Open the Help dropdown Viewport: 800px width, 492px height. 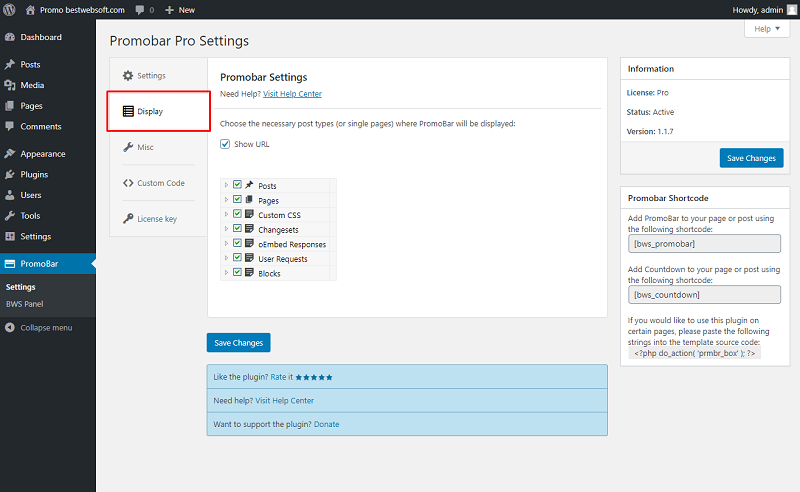pos(767,29)
